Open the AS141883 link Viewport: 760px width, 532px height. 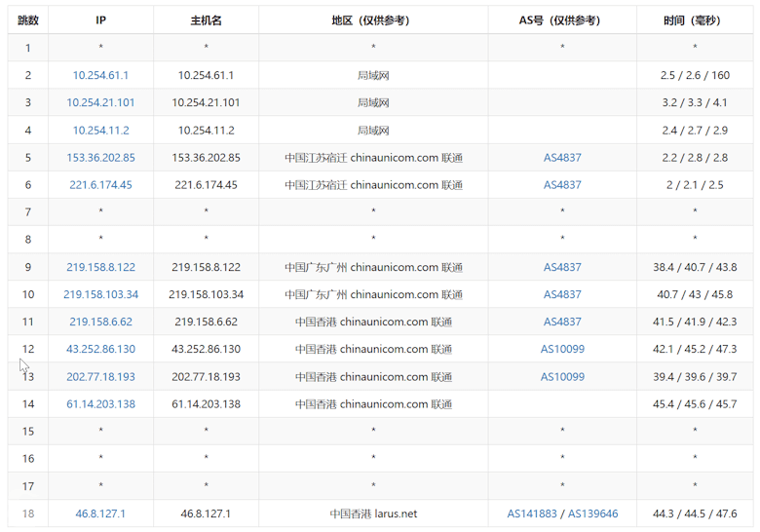532,513
